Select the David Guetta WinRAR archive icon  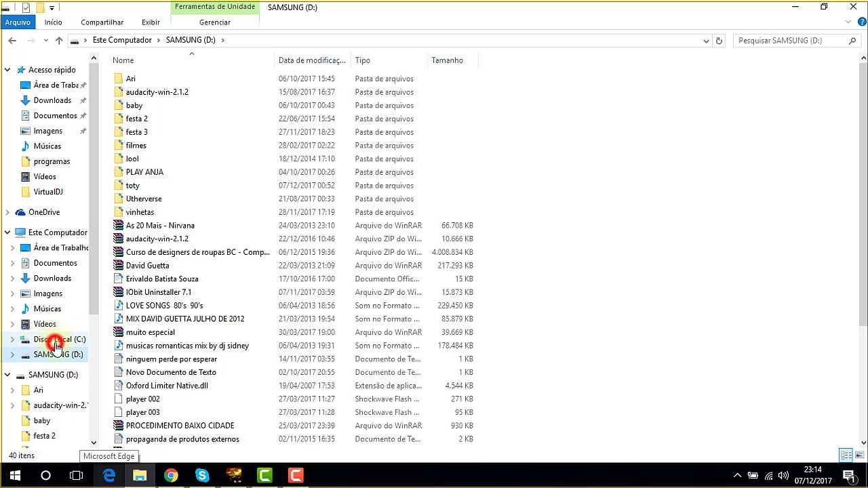tap(119, 266)
